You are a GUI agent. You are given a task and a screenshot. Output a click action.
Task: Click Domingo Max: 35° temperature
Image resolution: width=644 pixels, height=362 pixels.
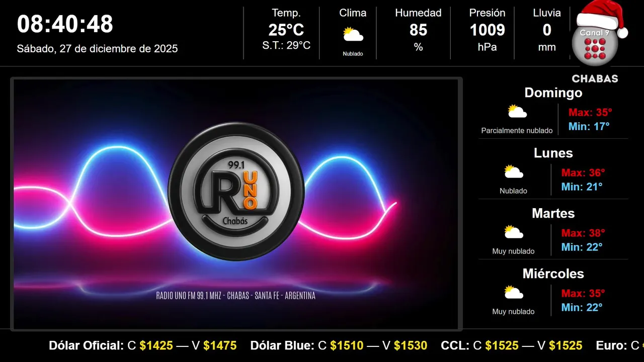590,113
